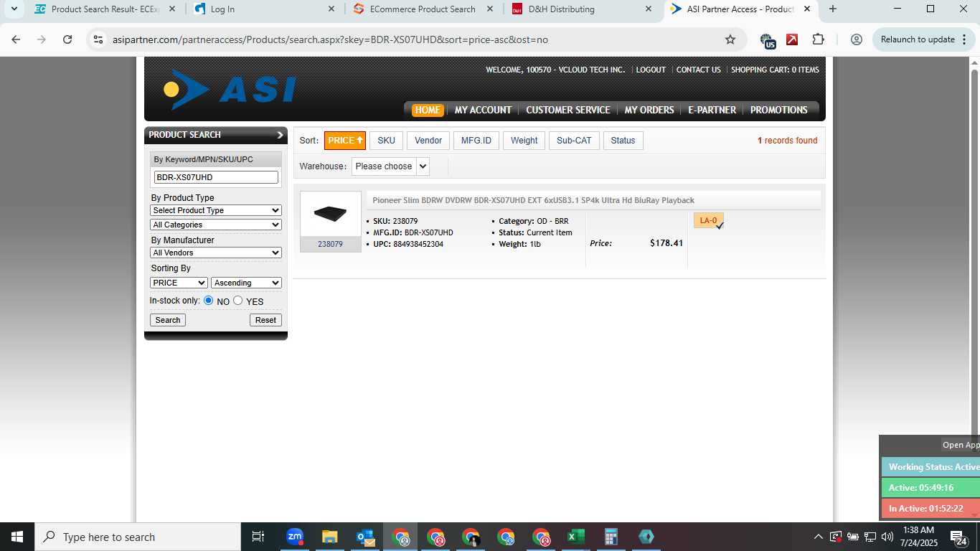Viewport: 980px width, 551px height.
Task: Click the Reset button
Action: coord(265,320)
